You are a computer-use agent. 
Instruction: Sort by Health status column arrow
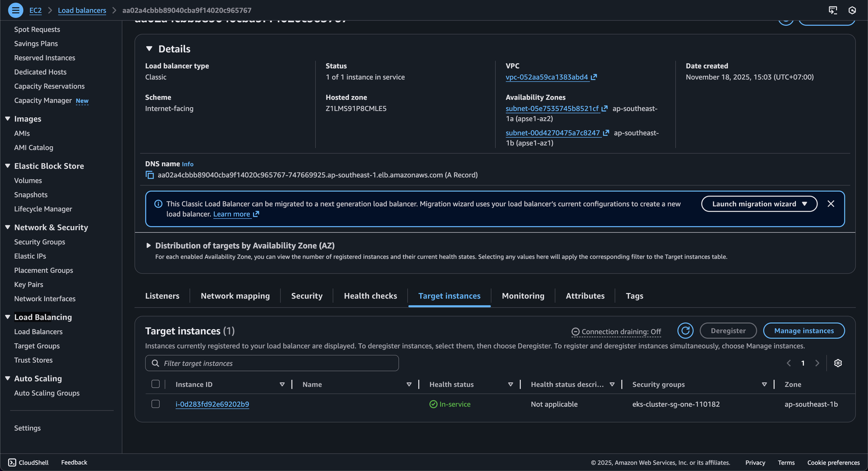(x=510, y=385)
